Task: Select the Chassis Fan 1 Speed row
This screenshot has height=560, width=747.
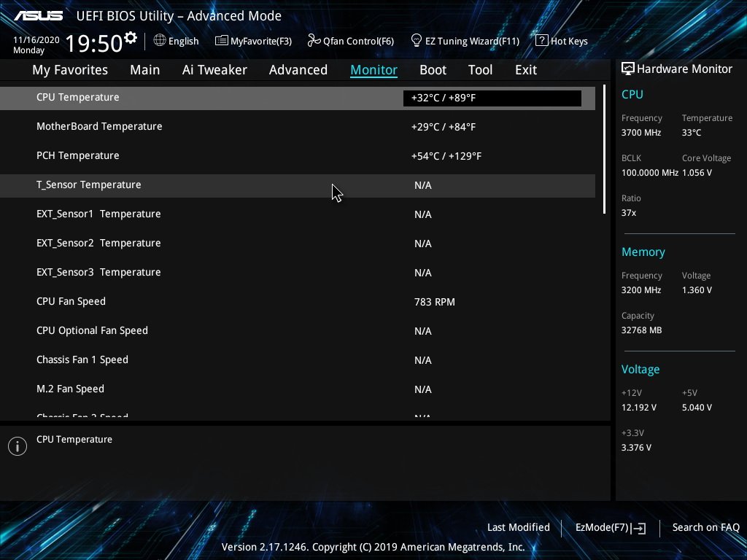Action: [298, 360]
